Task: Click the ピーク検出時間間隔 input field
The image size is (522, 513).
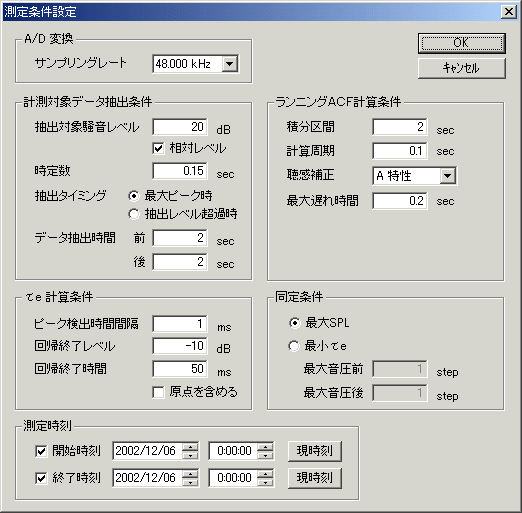Action: 180,324
